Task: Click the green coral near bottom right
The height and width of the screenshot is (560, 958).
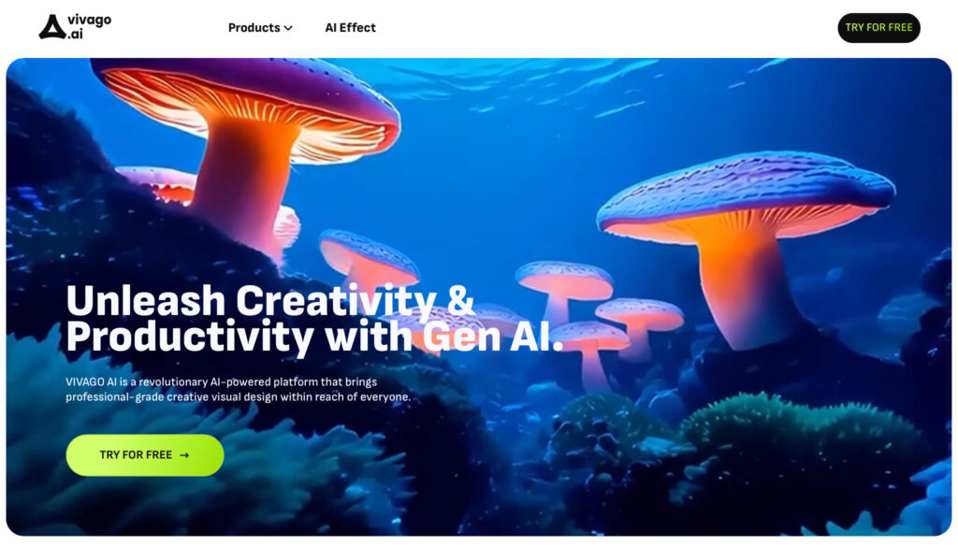Action: click(x=801, y=439)
